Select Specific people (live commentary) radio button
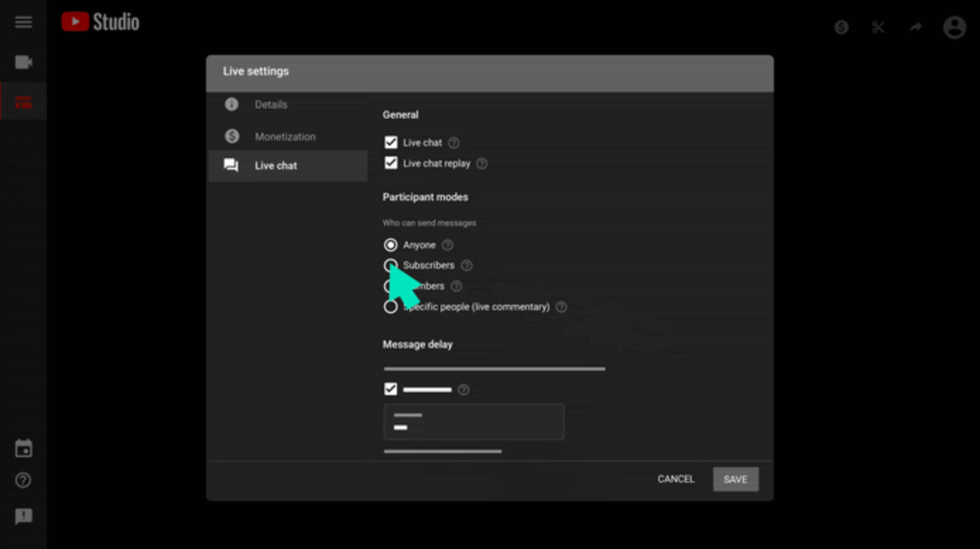Viewport: 980px width, 549px height. [x=390, y=307]
